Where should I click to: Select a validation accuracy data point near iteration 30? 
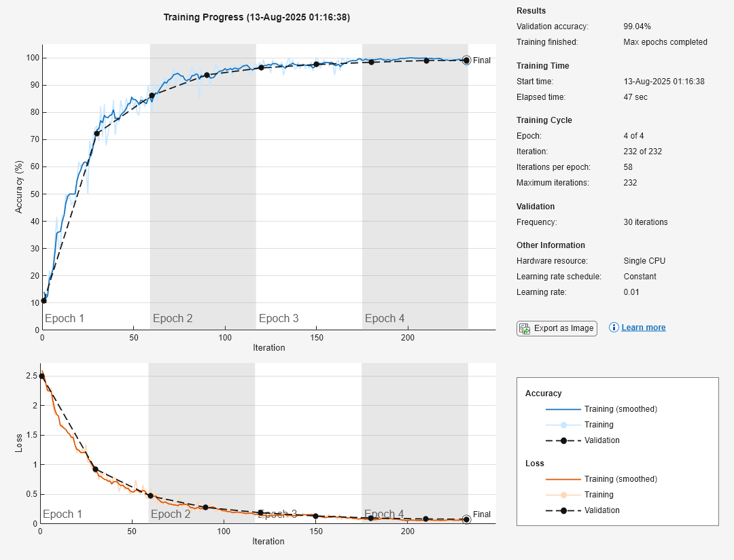[x=98, y=133]
